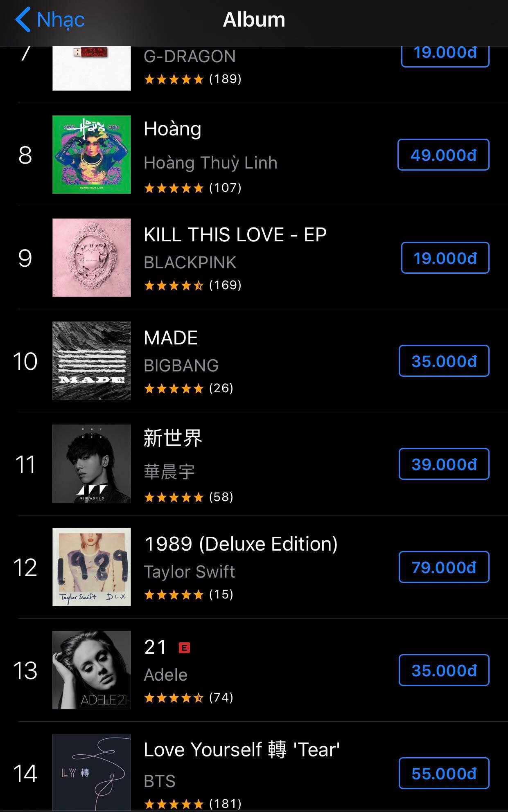The width and height of the screenshot is (508, 812).
Task: Open the Adele 21 album cover
Action: click(x=92, y=670)
